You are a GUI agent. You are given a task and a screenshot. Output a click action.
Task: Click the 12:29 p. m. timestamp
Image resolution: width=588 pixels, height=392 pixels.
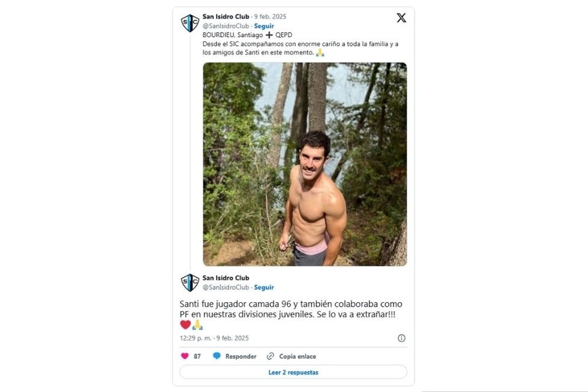click(x=195, y=338)
